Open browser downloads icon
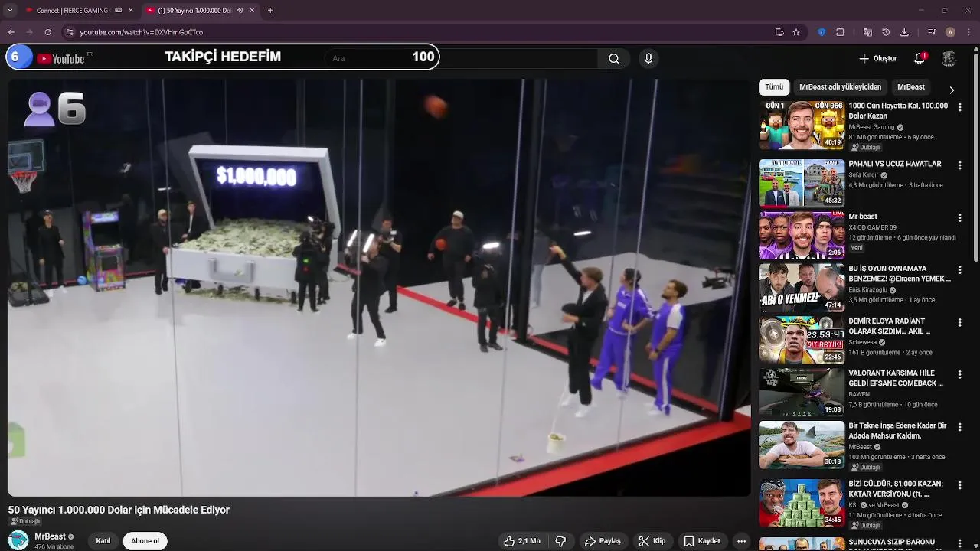The image size is (980, 551). click(904, 32)
